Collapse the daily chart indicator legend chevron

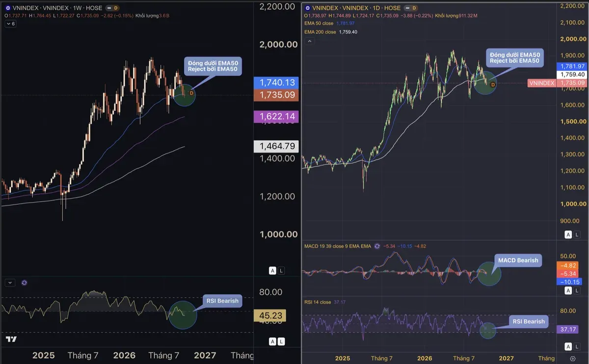[309, 41]
